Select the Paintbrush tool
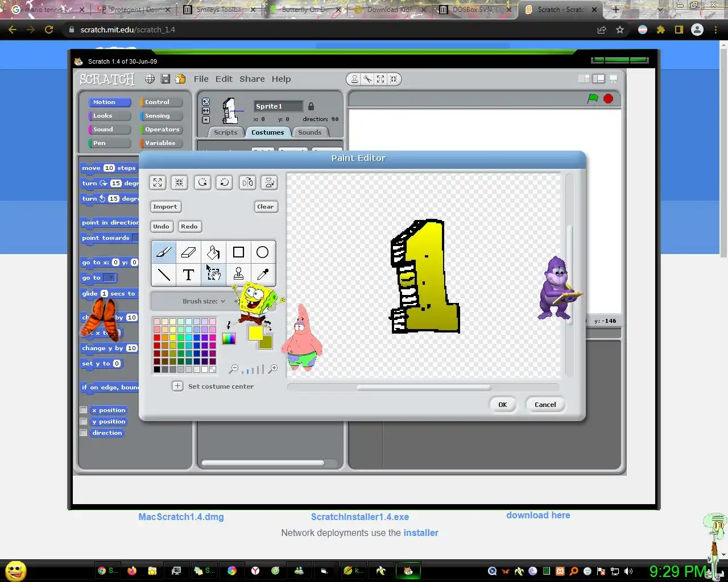Screen dimensions: 728x582 pyautogui.click(x=164, y=252)
